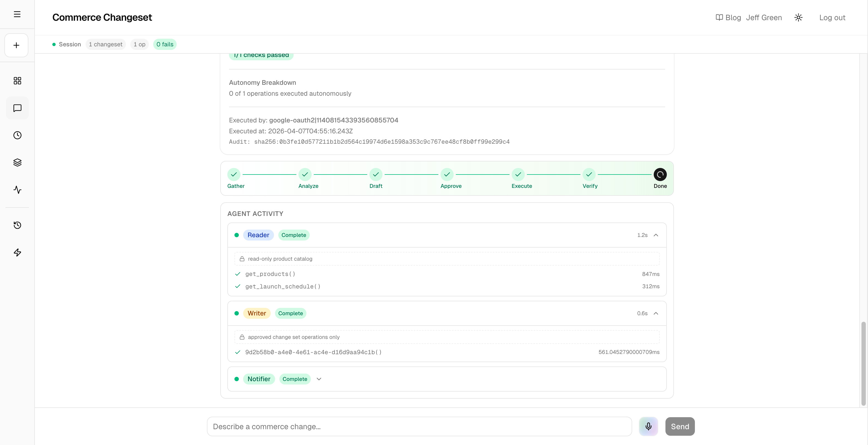Open session history icon in sidebar
Image resolution: width=868 pixels, height=445 pixels.
pos(17,225)
